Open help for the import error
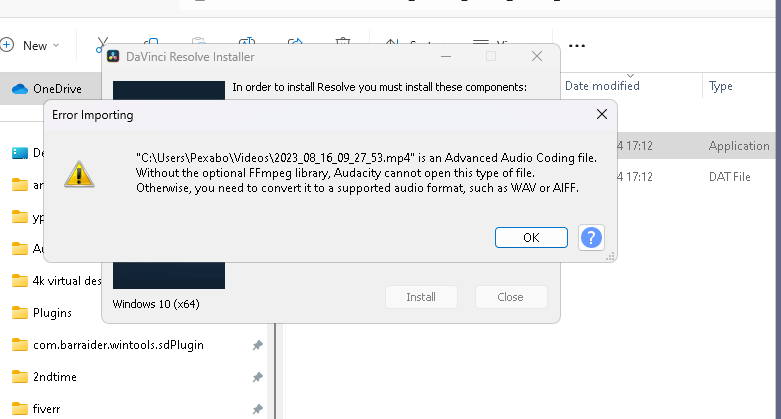The image size is (781, 419). 591,238
